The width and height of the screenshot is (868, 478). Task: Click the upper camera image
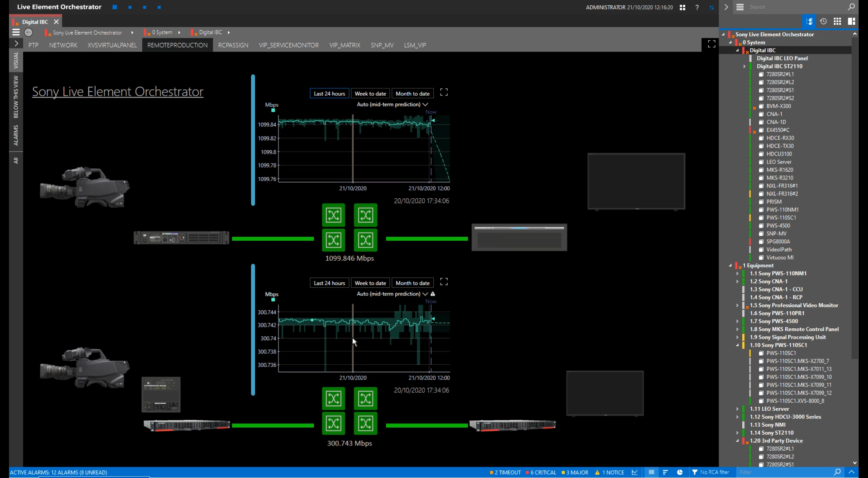pos(85,187)
